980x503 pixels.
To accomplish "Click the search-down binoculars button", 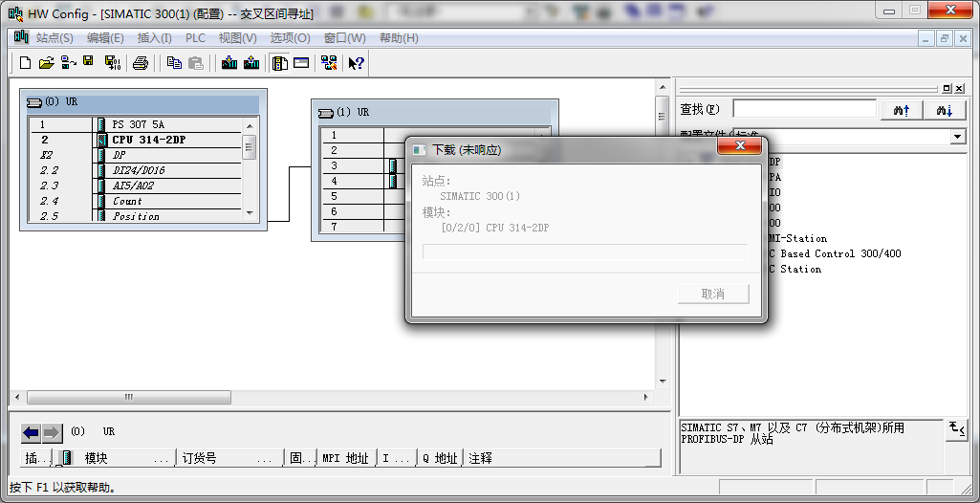I will click(945, 110).
